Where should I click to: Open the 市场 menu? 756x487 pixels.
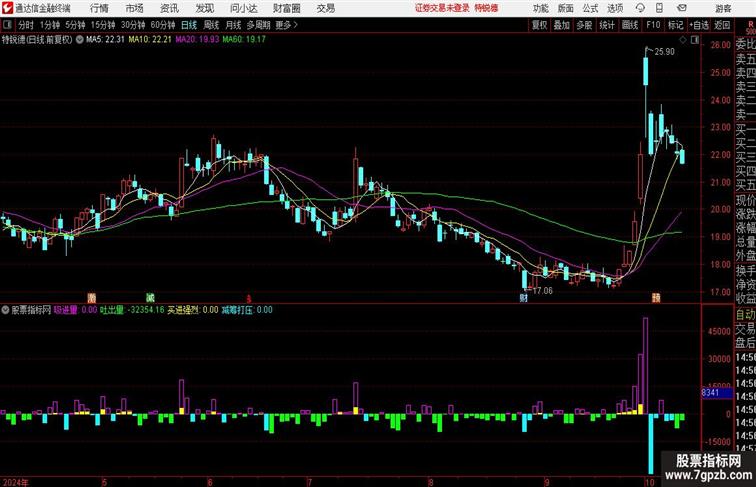[x=134, y=8]
